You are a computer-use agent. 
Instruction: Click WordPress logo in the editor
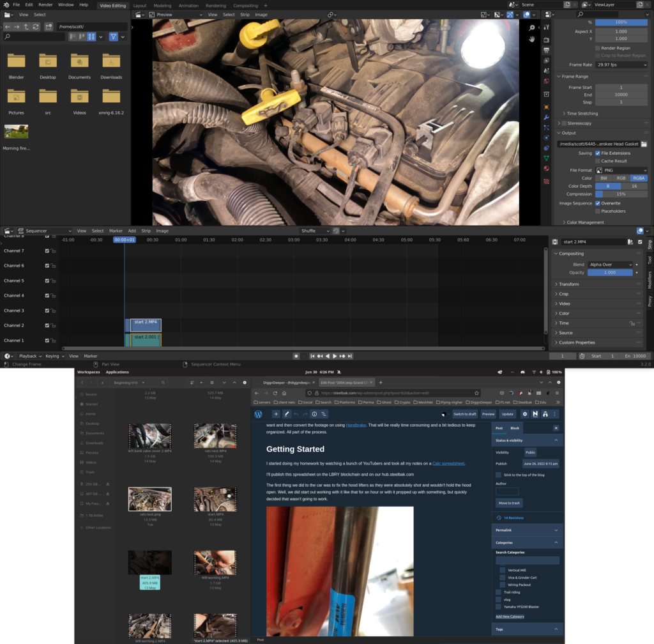pyautogui.click(x=258, y=414)
